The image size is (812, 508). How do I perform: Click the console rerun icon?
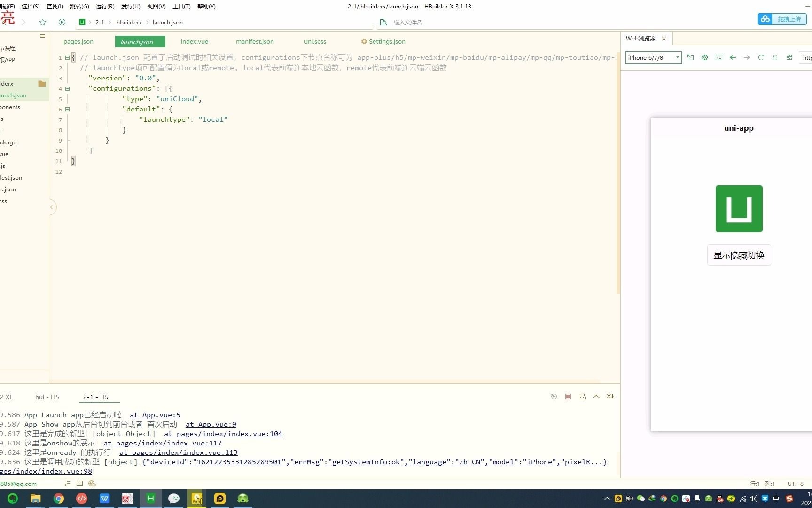554,397
